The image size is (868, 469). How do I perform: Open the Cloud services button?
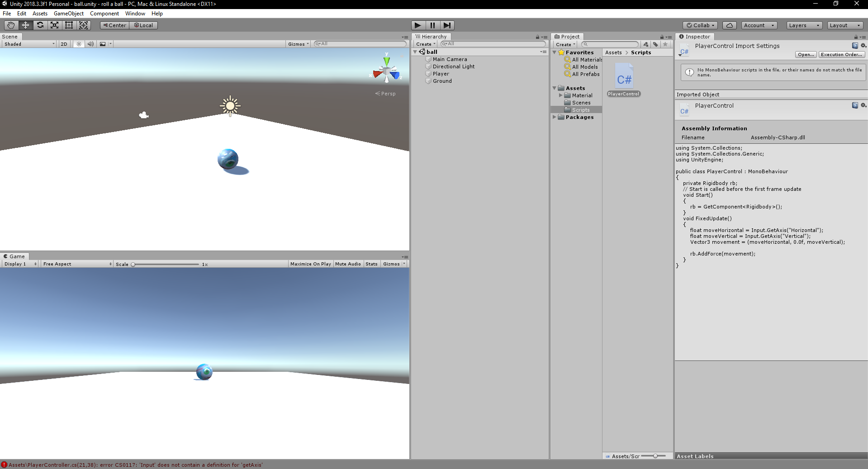(729, 25)
